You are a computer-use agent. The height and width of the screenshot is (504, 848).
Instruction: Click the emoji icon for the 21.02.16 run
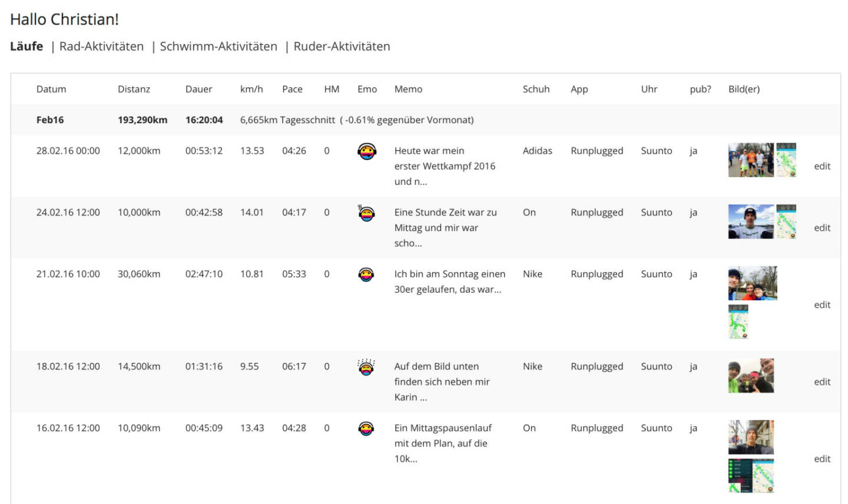366,274
